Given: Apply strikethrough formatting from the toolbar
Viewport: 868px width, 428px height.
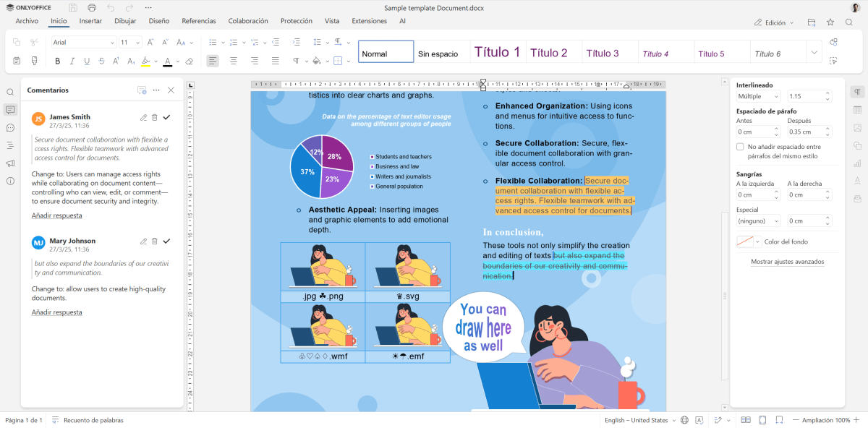Looking at the screenshot, I should point(101,61).
